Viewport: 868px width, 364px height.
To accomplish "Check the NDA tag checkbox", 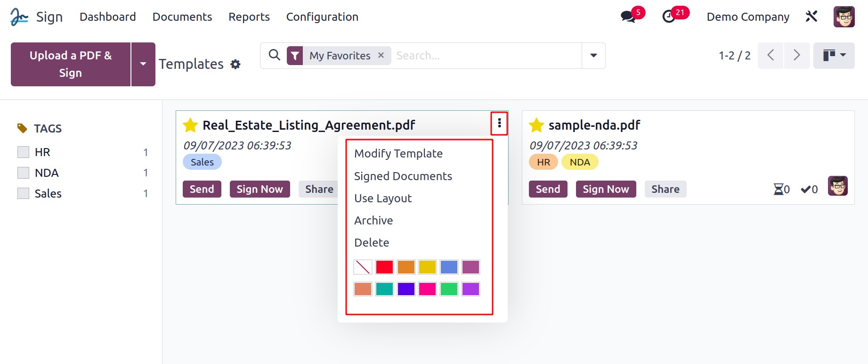I will click(23, 173).
